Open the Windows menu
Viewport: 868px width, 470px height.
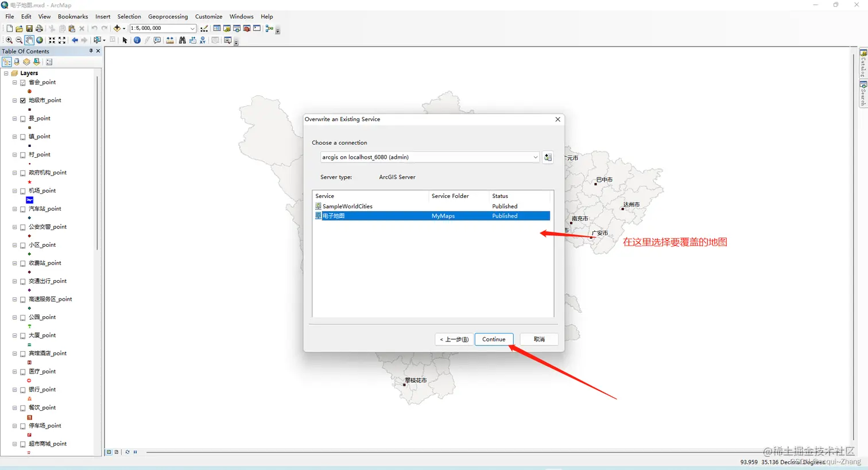(241, 17)
